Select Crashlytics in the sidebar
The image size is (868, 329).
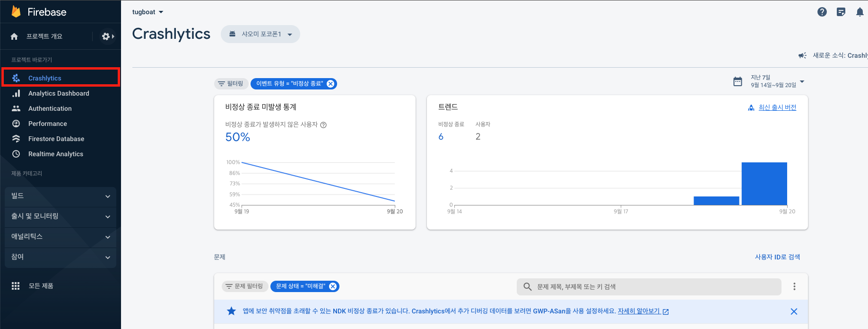point(61,77)
